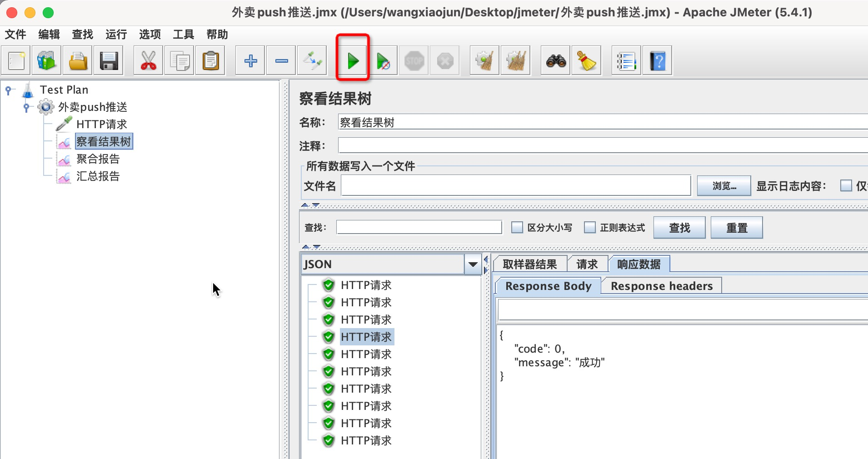Select the Response Body tab
Image resolution: width=868 pixels, height=459 pixels.
549,286
